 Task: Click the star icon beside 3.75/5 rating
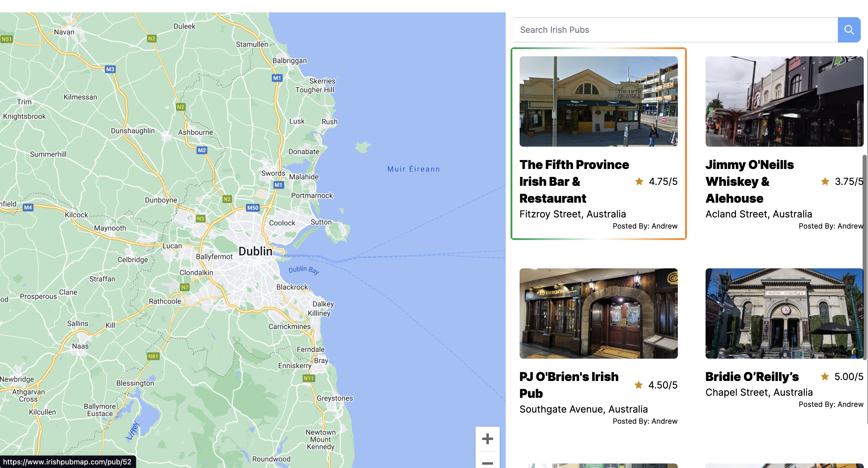point(825,182)
